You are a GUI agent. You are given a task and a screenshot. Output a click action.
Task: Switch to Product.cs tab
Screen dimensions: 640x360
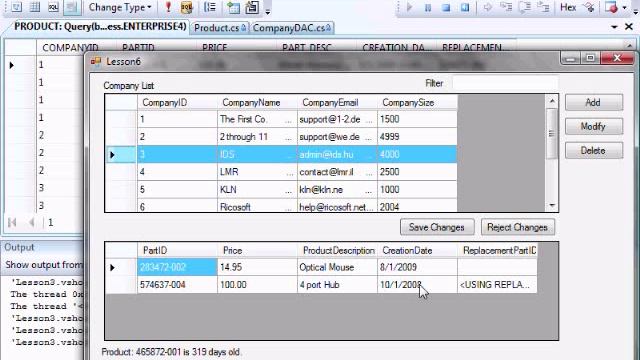[220, 28]
